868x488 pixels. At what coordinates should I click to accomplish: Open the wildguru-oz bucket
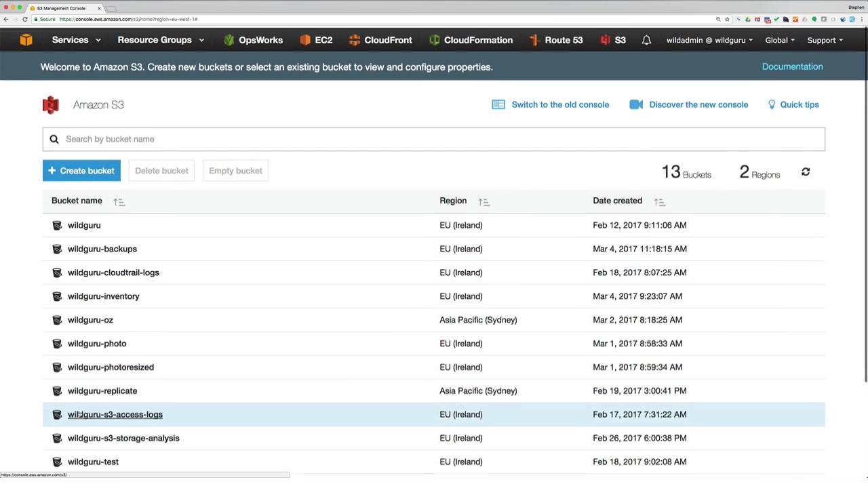pos(90,320)
